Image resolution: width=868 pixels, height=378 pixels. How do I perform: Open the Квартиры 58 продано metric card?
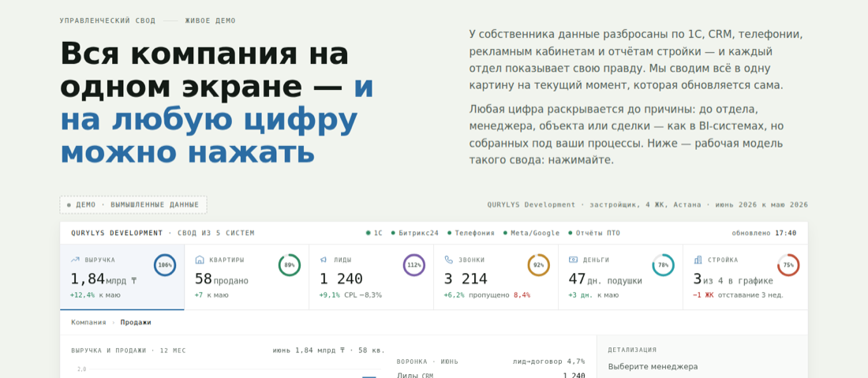click(x=247, y=277)
